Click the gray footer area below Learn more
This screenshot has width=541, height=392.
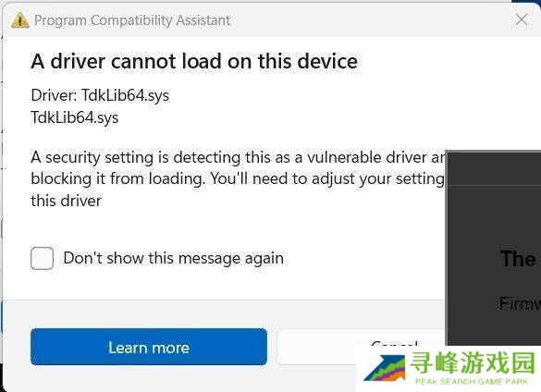pos(149,378)
